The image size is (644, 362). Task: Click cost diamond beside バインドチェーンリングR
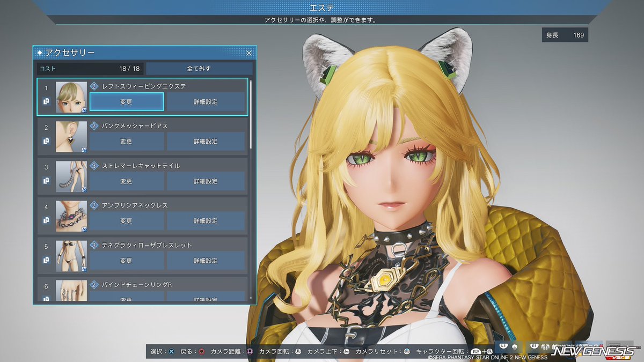[94, 285]
